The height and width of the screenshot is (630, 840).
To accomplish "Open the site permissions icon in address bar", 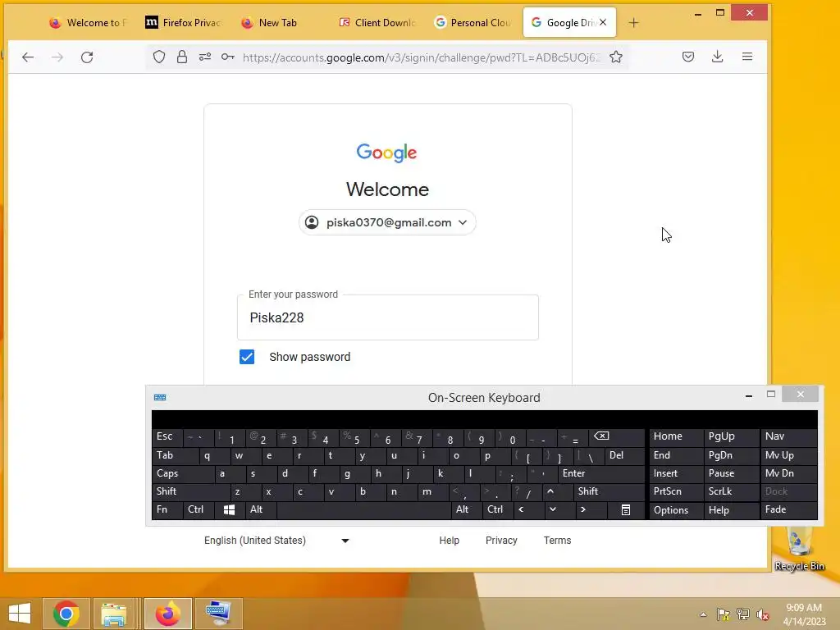I will pos(204,57).
